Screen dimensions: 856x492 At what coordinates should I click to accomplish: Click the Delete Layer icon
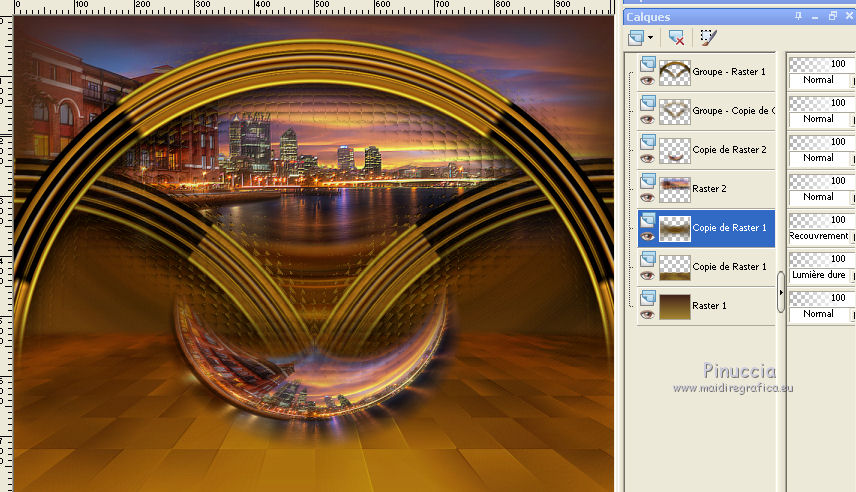point(676,38)
